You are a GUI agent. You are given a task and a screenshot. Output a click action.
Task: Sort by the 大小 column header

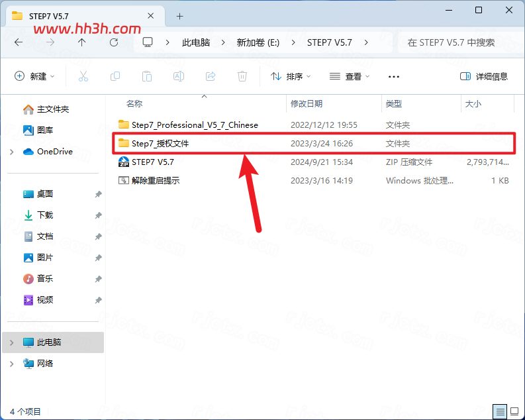pos(473,104)
